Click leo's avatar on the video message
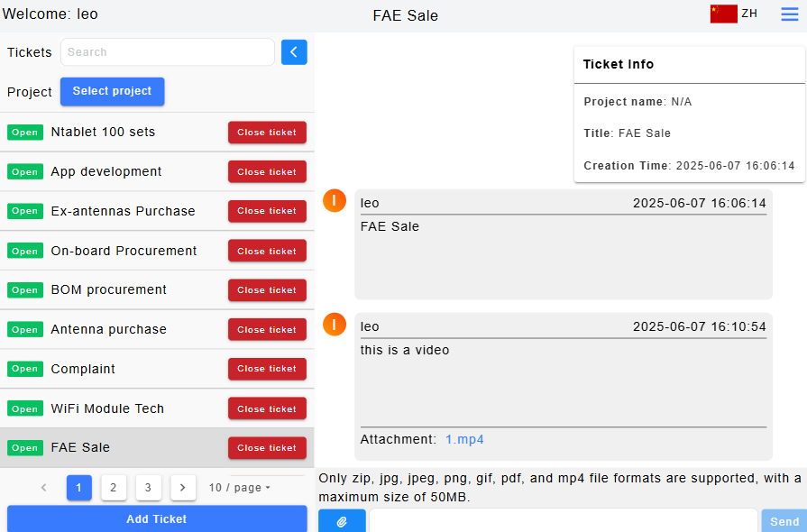807x532 pixels. click(335, 325)
